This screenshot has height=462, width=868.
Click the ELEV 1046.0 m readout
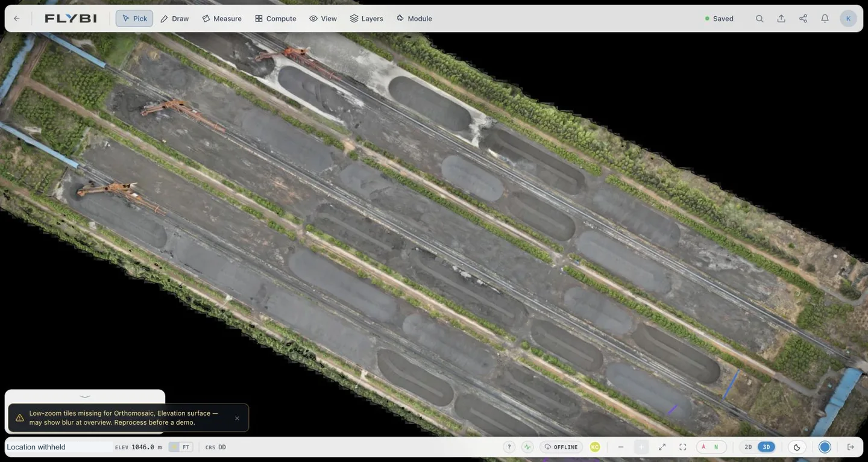click(x=138, y=447)
